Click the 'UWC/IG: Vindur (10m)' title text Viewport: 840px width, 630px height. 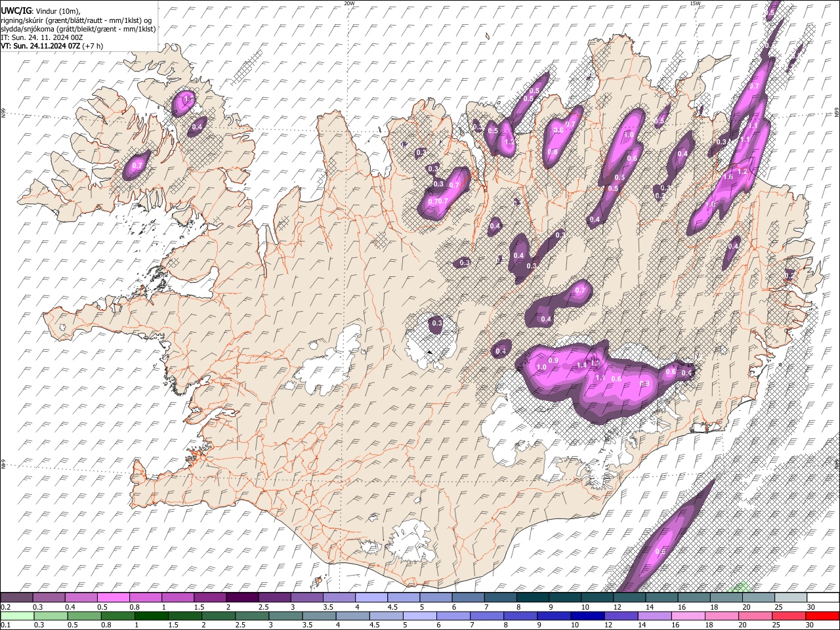[x=40, y=10]
